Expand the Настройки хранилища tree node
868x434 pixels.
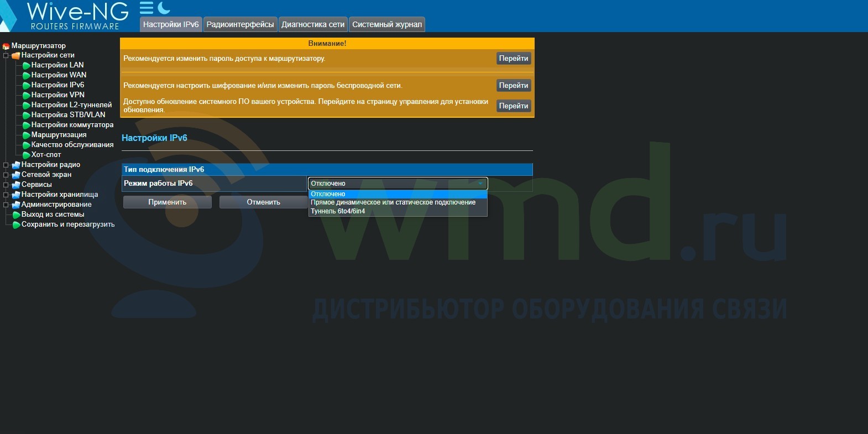[x=6, y=195]
